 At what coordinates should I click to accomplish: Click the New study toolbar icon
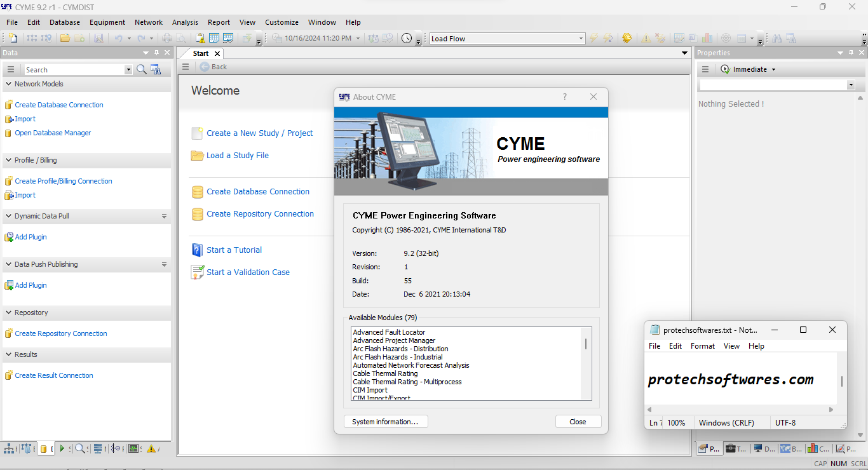13,38
